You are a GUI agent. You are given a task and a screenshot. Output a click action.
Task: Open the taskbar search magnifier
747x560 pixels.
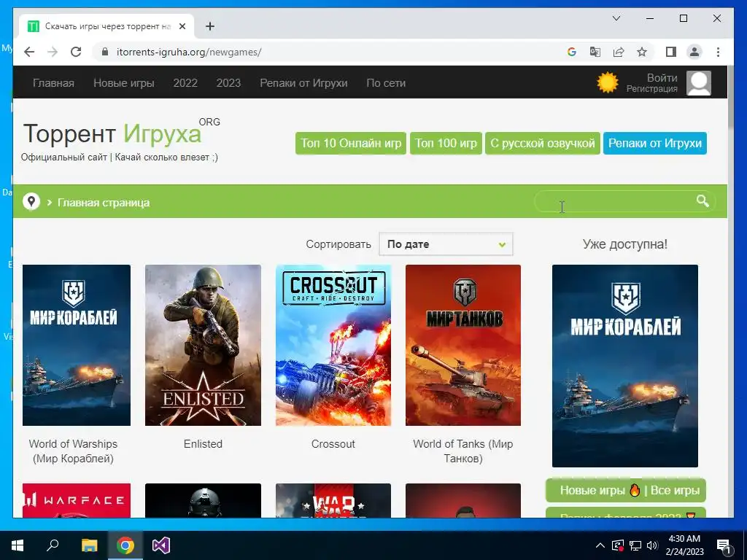coord(53,545)
